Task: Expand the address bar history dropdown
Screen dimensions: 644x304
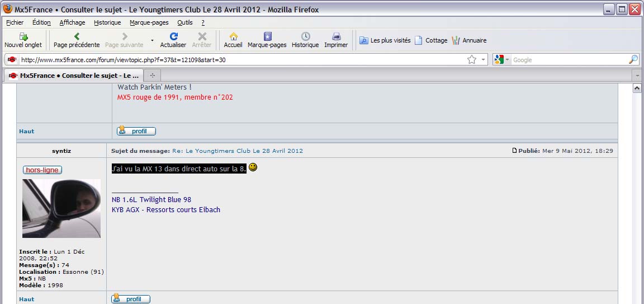Action: coord(483,60)
